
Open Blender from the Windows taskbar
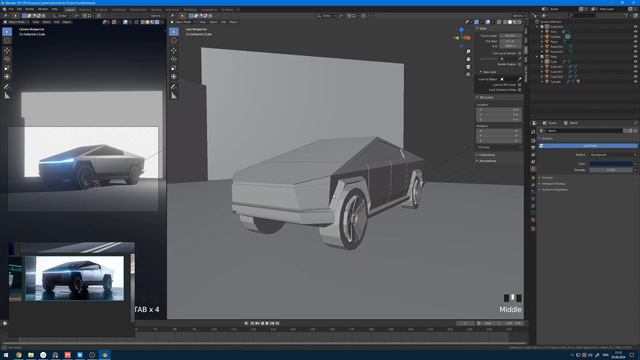point(104,355)
